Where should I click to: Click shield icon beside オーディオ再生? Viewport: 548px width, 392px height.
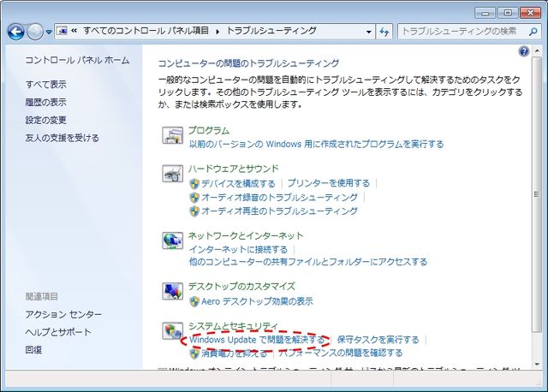(x=194, y=211)
